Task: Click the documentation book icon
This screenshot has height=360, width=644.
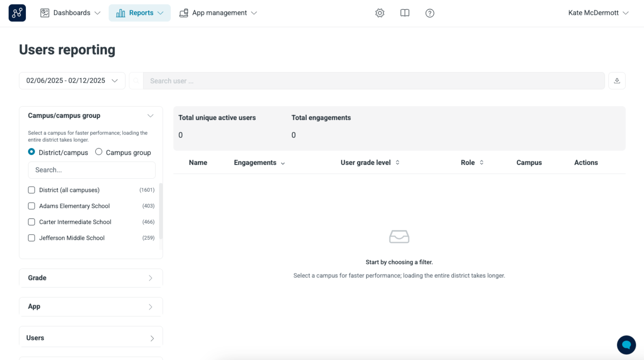Action: [405, 13]
